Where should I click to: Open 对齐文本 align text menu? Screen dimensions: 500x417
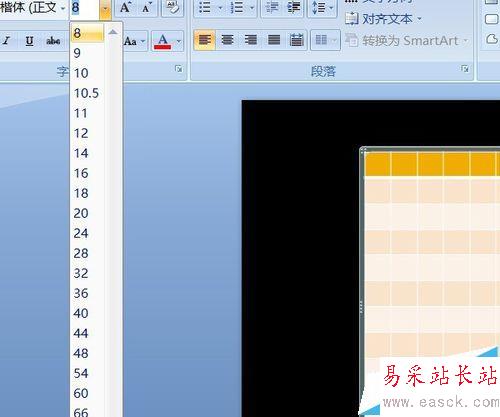[383, 19]
